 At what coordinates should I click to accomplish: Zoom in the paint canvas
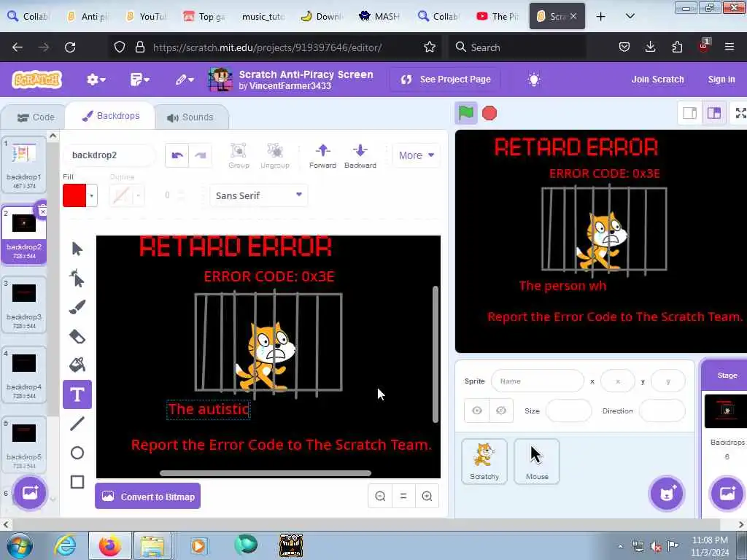coord(427,496)
